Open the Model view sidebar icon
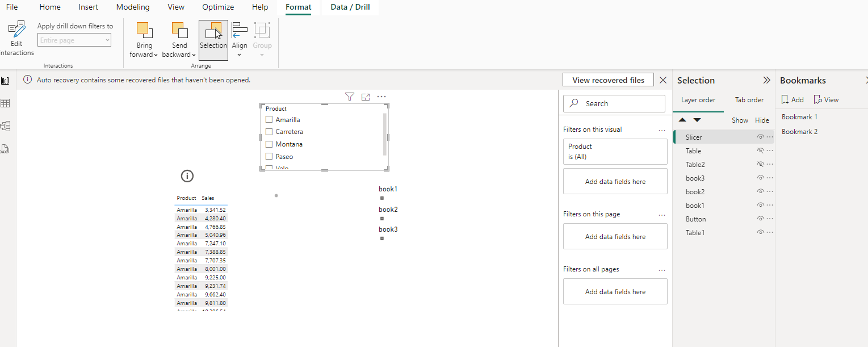Viewport: 868px width, 347px height. tap(5, 126)
